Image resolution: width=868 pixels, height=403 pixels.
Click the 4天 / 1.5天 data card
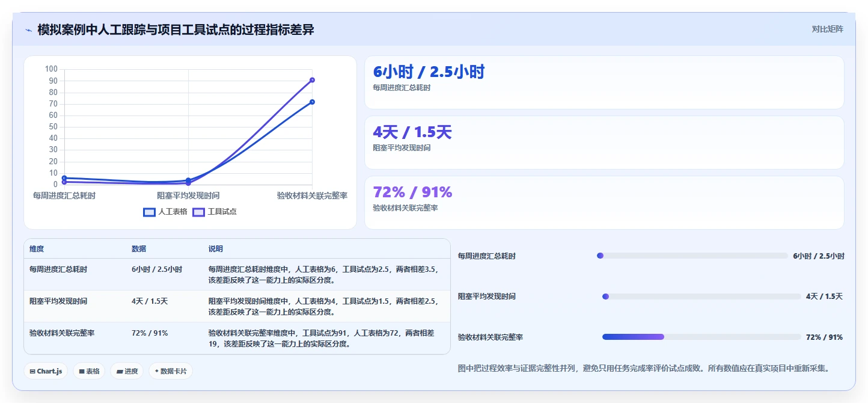[x=604, y=143]
